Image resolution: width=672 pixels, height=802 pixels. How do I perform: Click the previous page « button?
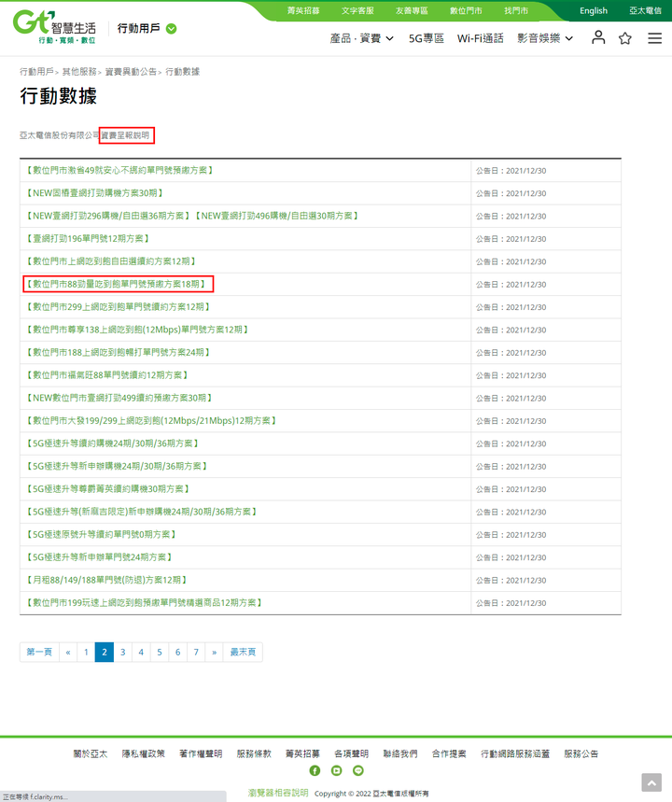pyautogui.click(x=68, y=652)
